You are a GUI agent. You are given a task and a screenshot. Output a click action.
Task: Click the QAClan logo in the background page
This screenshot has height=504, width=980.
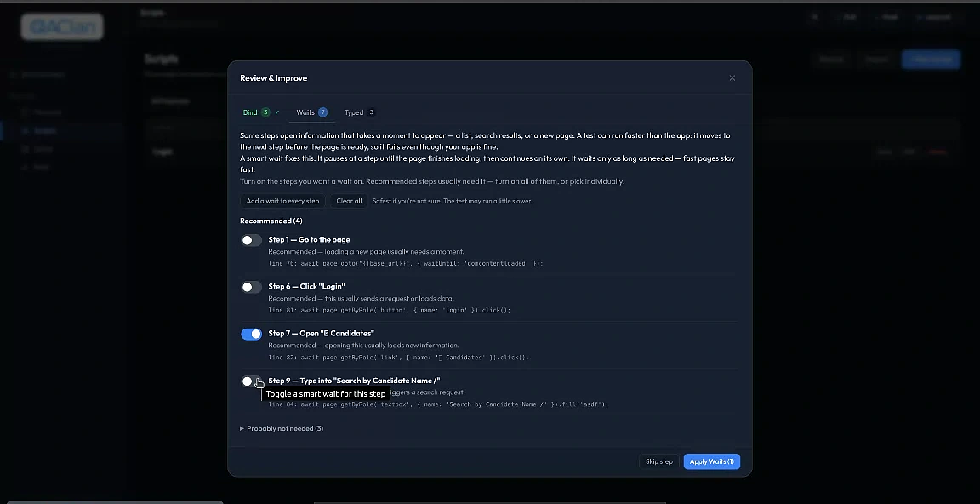coord(62,27)
